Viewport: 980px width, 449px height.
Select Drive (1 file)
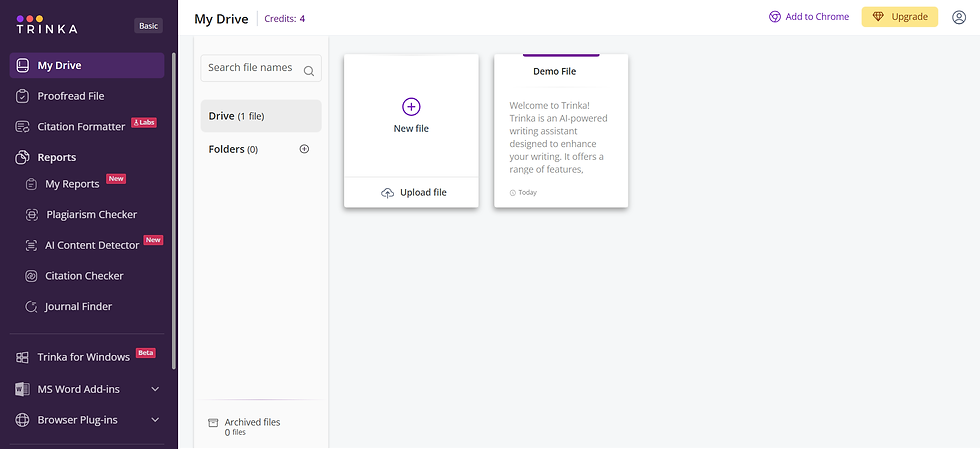point(261,116)
